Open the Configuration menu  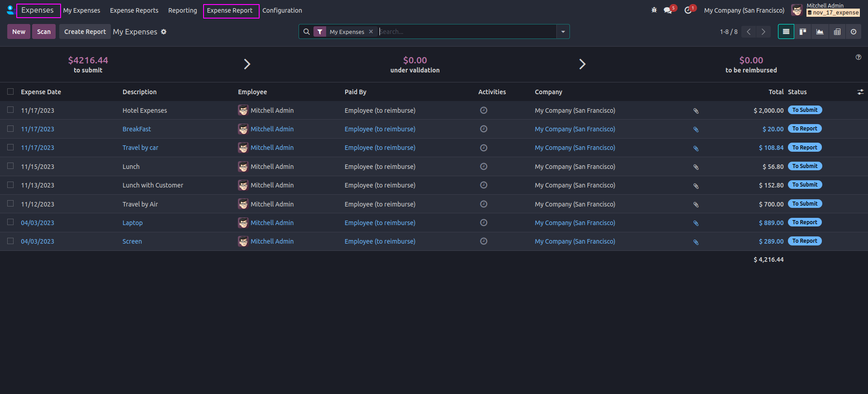coord(282,10)
